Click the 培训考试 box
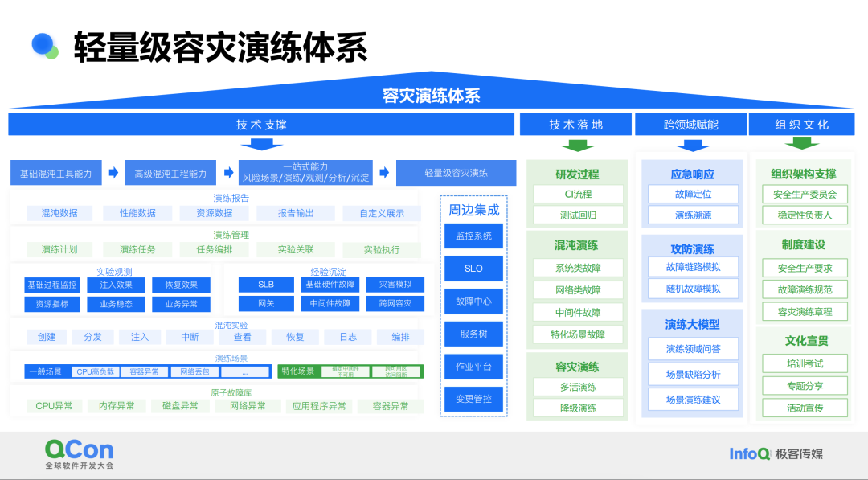The width and height of the screenshot is (868, 480). click(x=805, y=363)
